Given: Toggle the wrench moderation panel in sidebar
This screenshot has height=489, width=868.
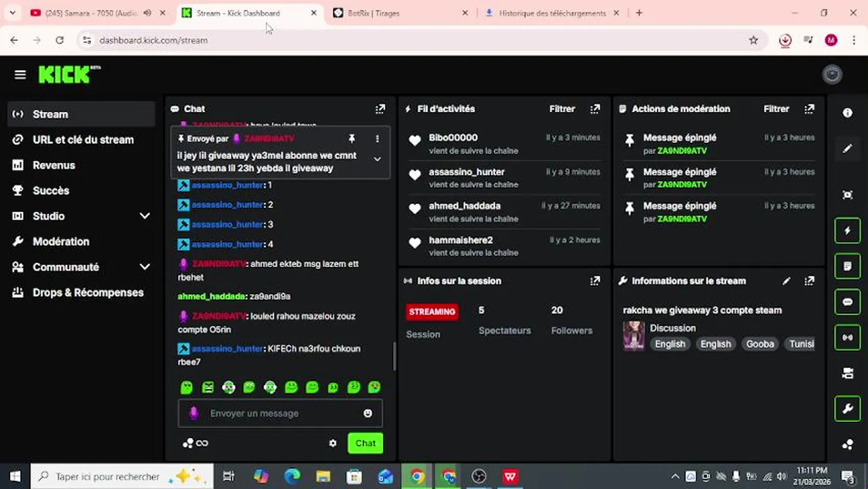Looking at the screenshot, I should click(x=848, y=409).
